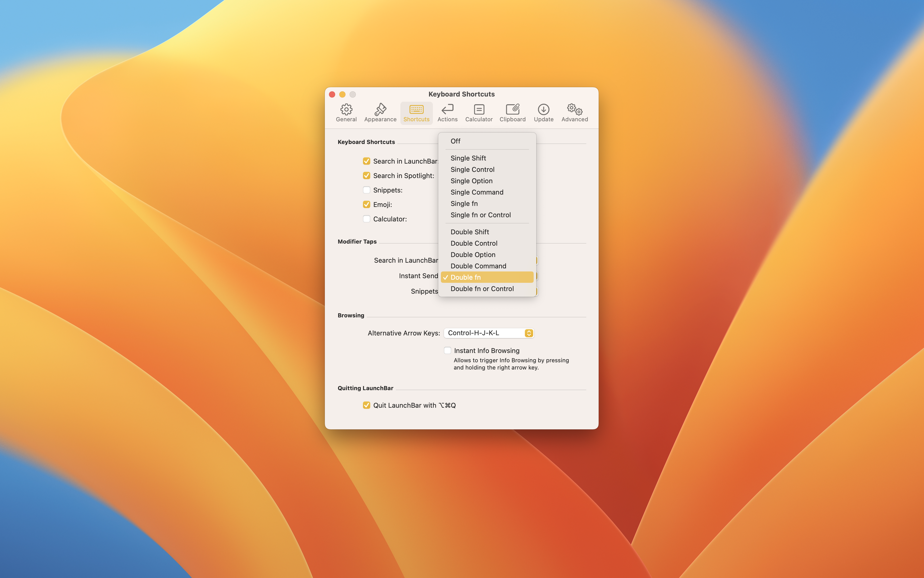This screenshot has height=578, width=924.
Task: Disable the Emoji shortcut checkbox
Action: [367, 205]
